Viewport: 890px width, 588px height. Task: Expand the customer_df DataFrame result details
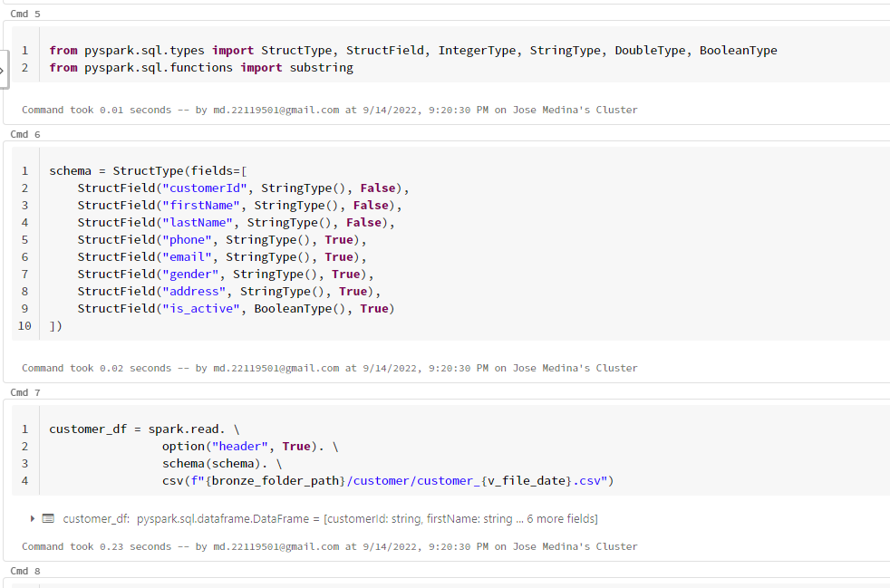32,517
